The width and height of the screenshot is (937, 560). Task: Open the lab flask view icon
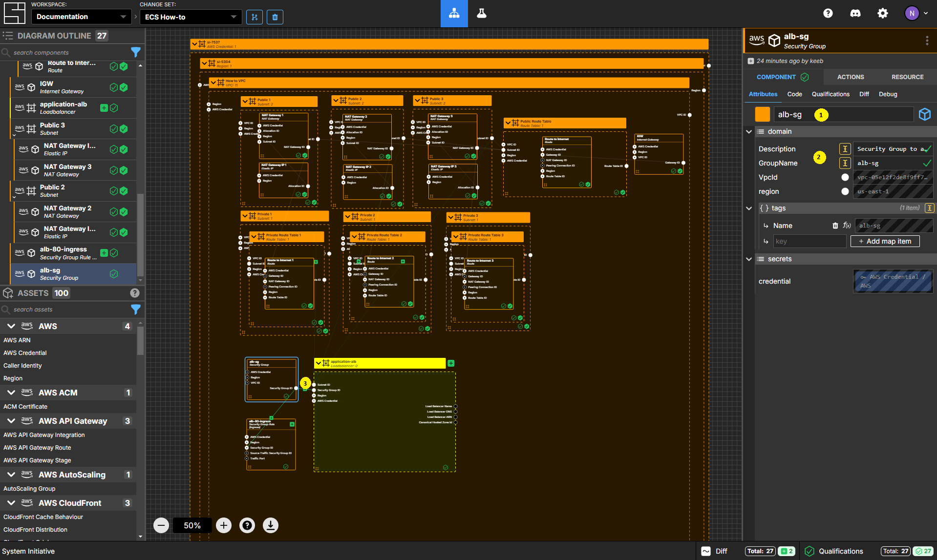481,14
